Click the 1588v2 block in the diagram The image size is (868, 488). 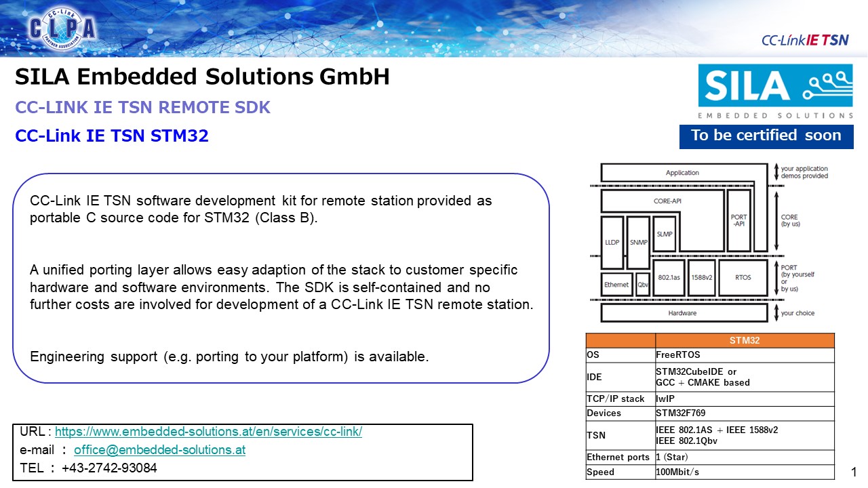pyautogui.click(x=701, y=277)
